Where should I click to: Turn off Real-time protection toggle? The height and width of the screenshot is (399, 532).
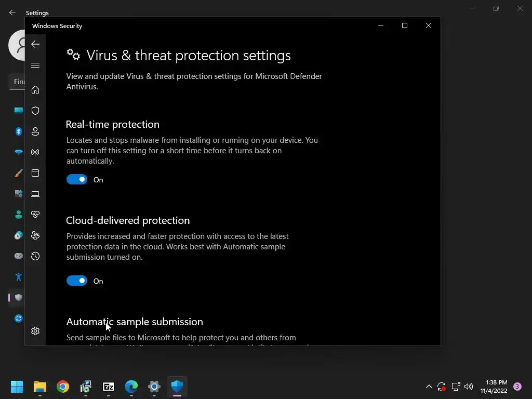77,179
